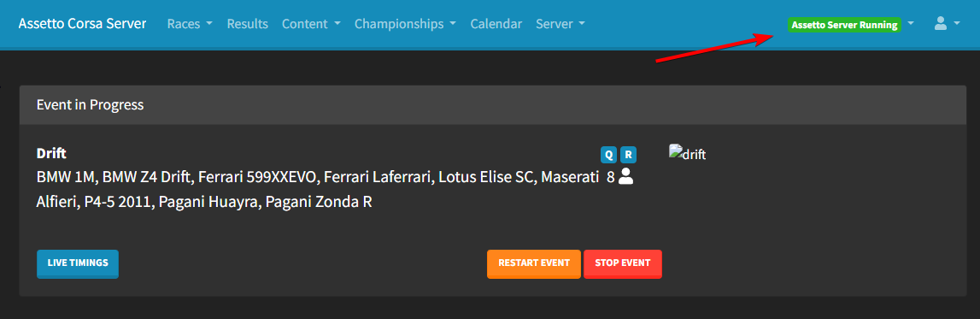Go to the Results page
This screenshot has height=319, width=980.
pyautogui.click(x=248, y=24)
